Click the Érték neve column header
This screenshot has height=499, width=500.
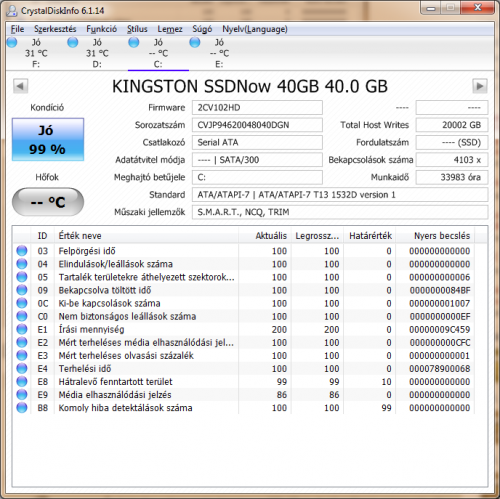tap(146, 236)
